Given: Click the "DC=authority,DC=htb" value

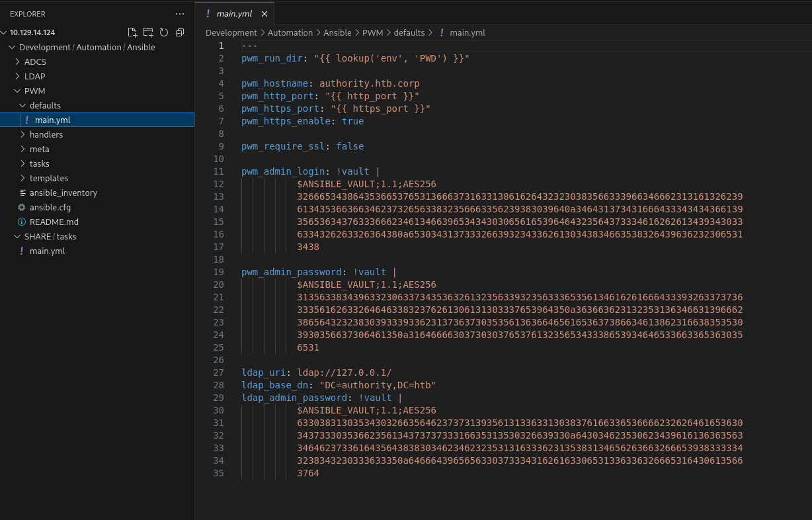Looking at the screenshot, I should (378, 385).
